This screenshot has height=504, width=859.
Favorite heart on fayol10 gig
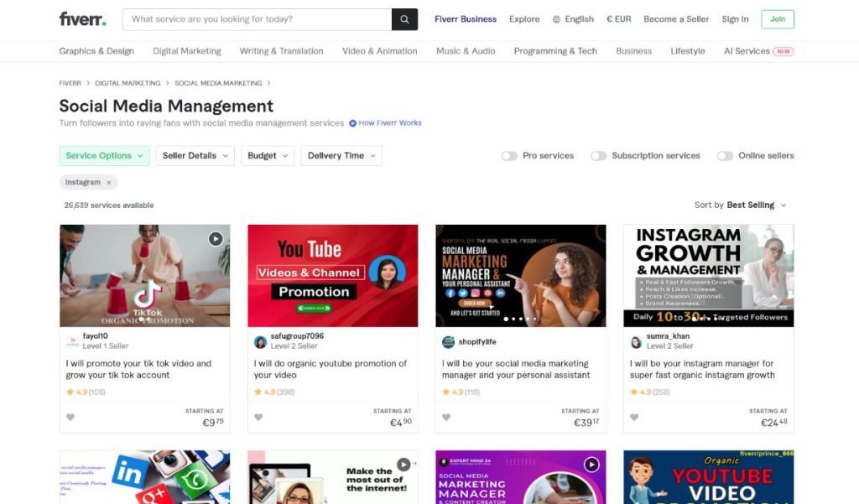(70, 418)
